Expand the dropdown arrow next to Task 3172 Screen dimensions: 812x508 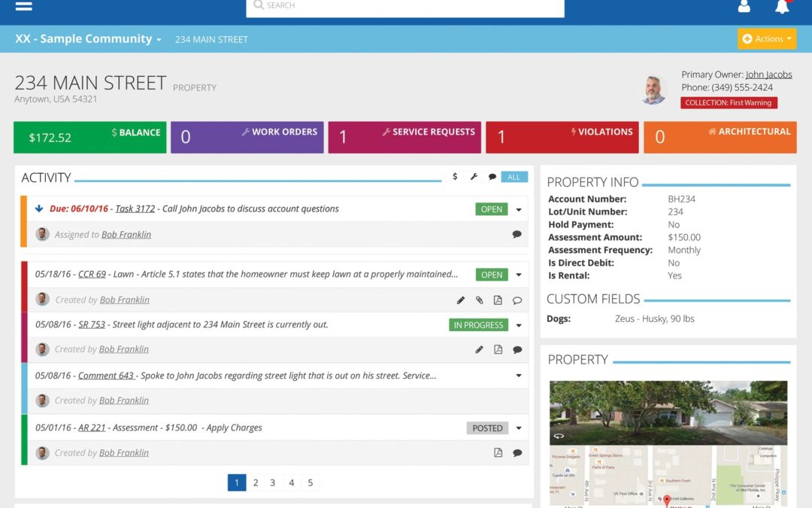519,210
